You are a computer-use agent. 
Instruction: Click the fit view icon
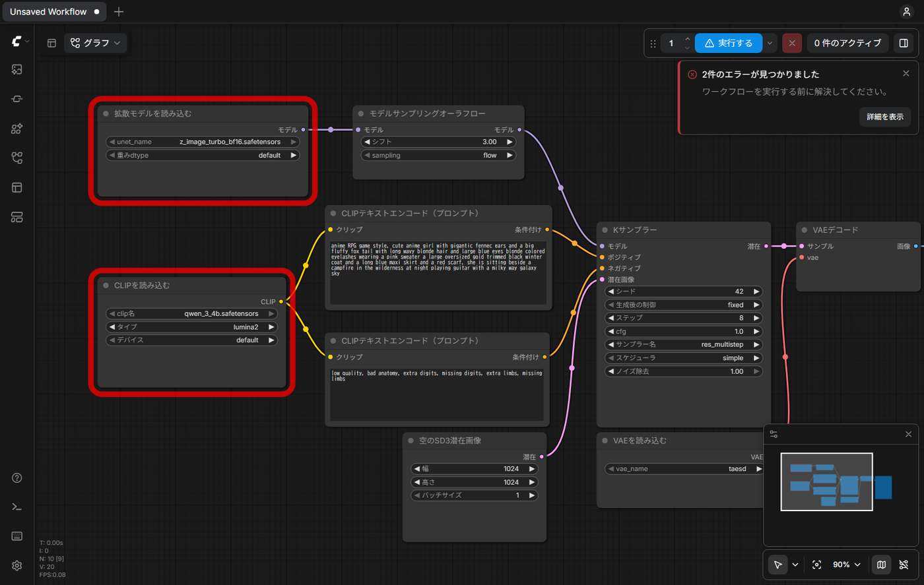point(817,565)
